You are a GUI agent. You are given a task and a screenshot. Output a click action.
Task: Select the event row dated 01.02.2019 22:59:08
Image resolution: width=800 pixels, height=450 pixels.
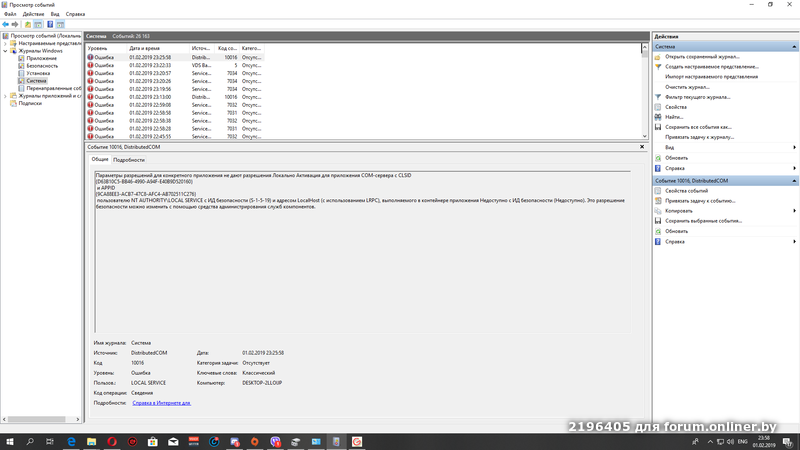click(174, 105)
